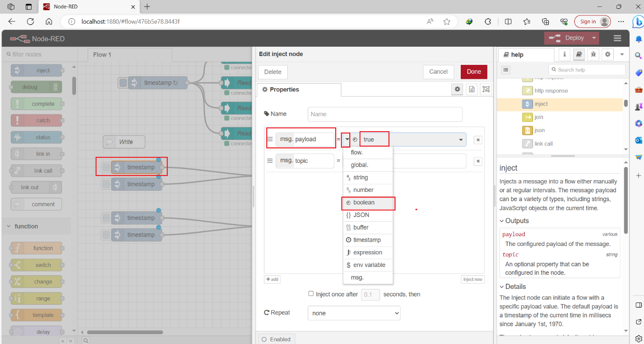Select the link out palette node
The width and height of the screenshot is (644, 344).
36,188
